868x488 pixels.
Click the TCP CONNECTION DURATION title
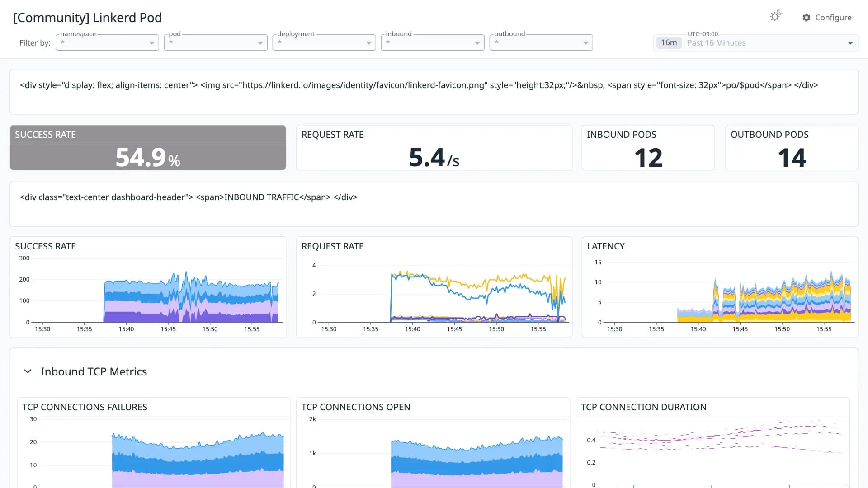coord(643,407)
